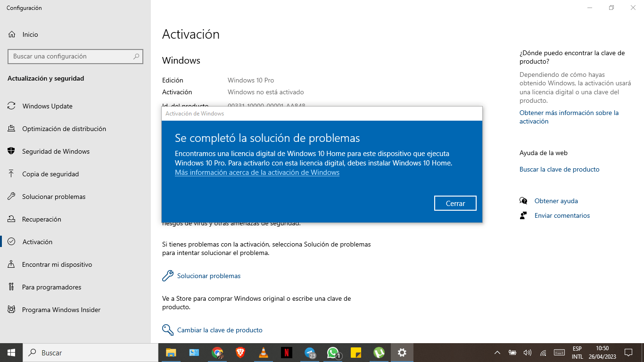644x362 pixels.
Task: Open VLC media player from taskbar
Action: tap(263, 353)
